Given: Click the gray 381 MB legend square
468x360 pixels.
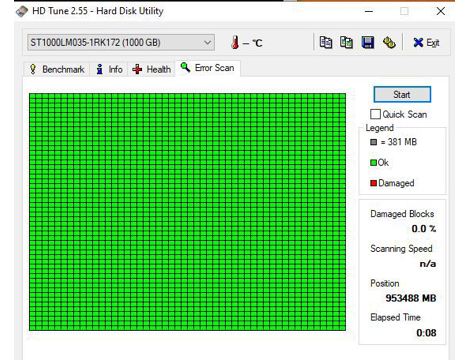Looking at the screenshot, I should pos(373,142).
